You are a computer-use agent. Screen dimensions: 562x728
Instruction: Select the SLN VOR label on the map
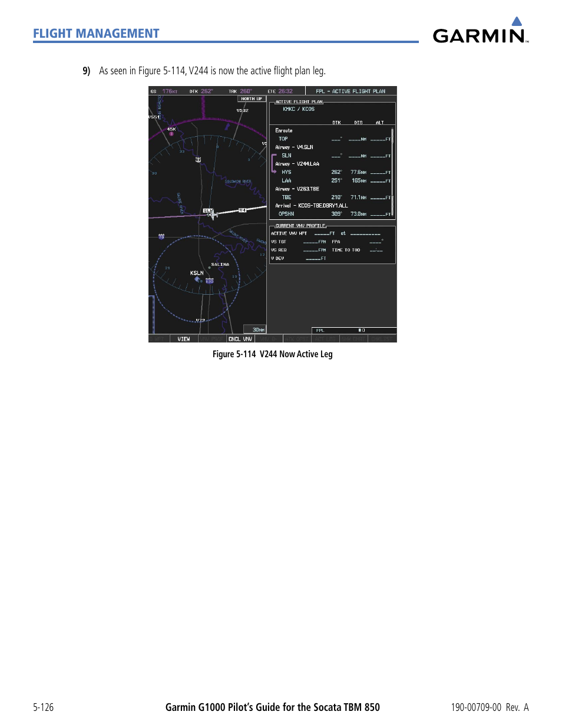click(208, 210)
